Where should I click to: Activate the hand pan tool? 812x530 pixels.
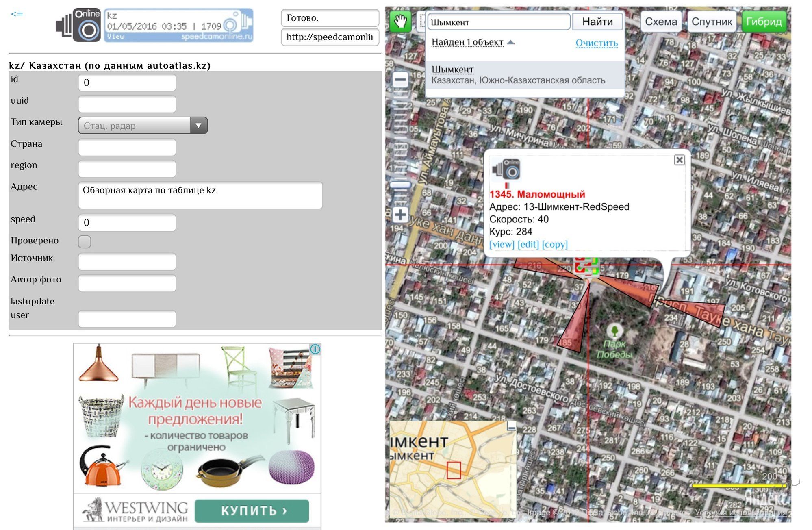tap(400, 21)
